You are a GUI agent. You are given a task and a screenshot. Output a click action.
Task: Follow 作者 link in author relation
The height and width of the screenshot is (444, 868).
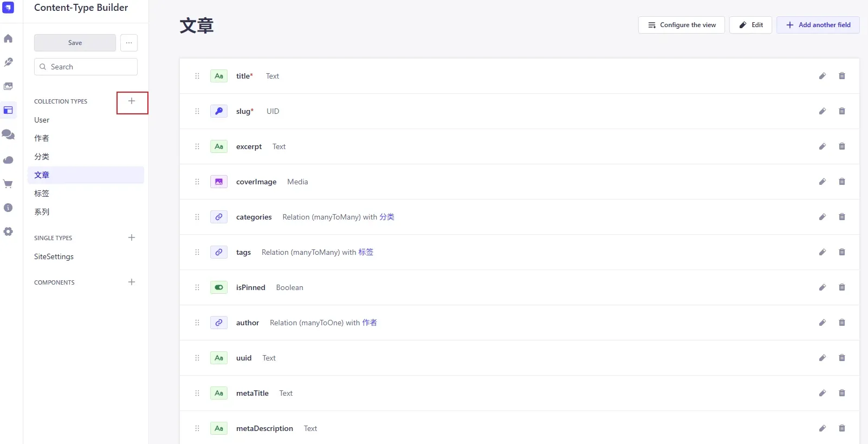pyautogui.click(x=370, y=323)
